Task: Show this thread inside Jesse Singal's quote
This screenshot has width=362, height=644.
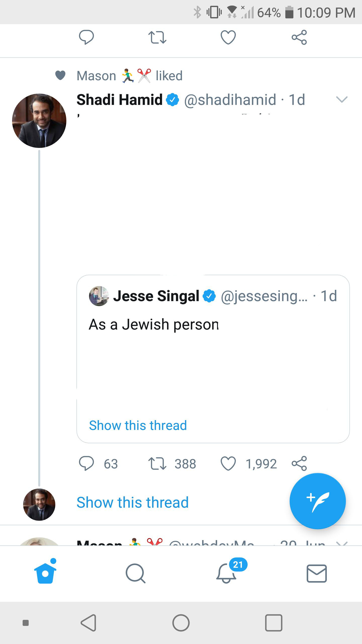Action: pyautogui.click(x=138, y=425)
